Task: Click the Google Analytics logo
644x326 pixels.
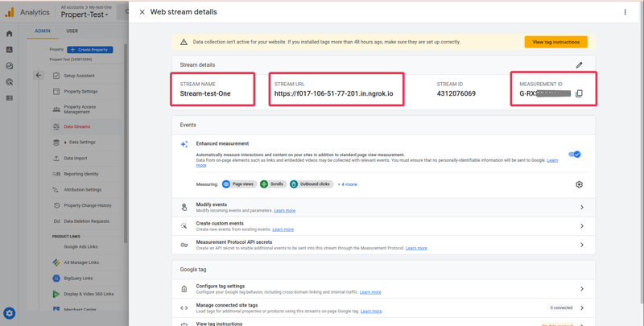Action: [x=10, y=12]
